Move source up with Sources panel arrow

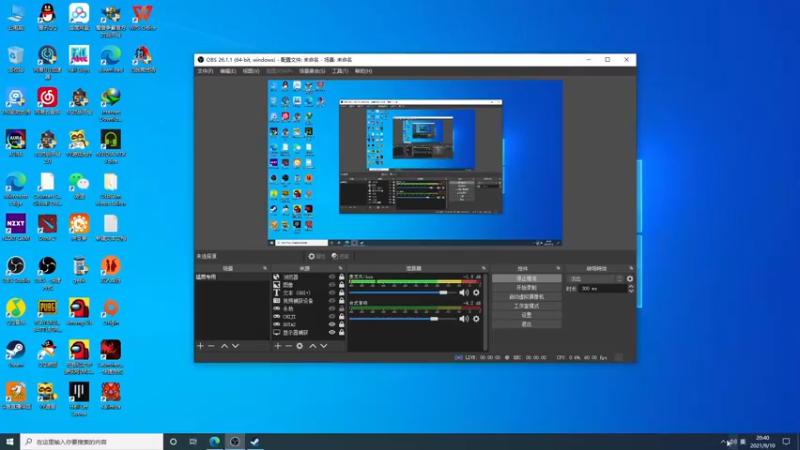click(x=313, y=346)
